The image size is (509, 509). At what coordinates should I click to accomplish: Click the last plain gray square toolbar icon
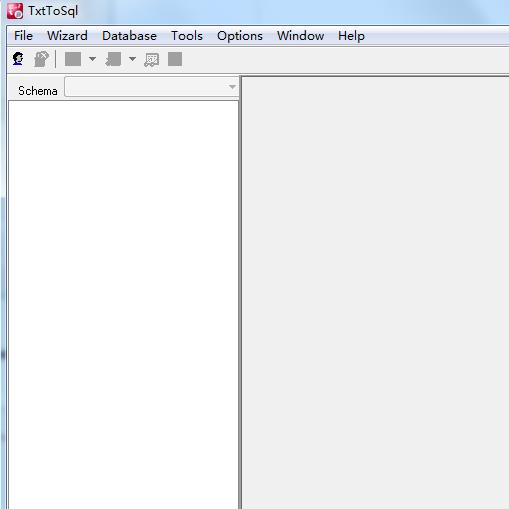175,59
